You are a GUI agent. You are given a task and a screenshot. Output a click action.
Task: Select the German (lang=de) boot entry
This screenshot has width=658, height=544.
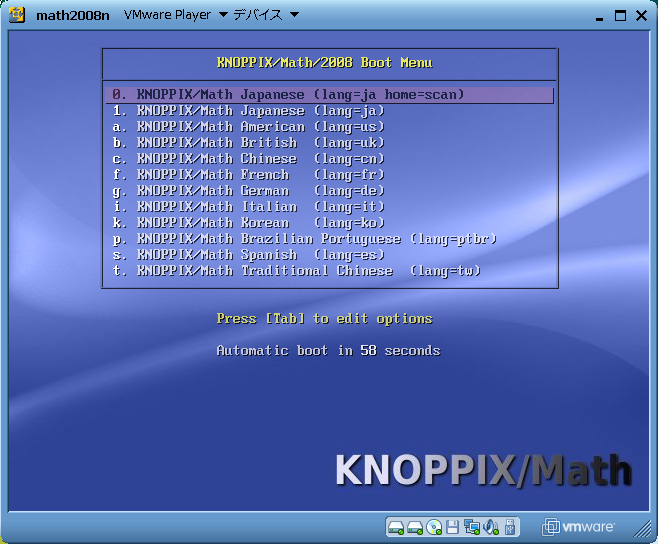click(x=330, y=191)
